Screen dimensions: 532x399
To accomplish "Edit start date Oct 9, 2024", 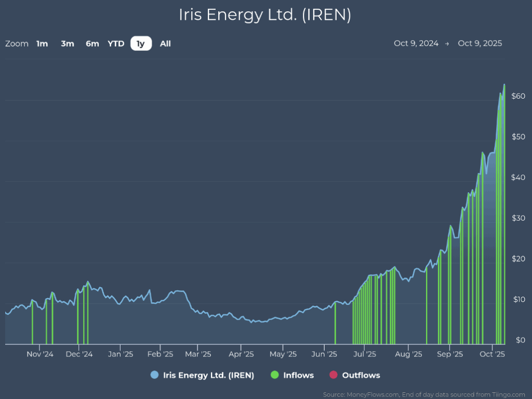I will pos(416,44).
